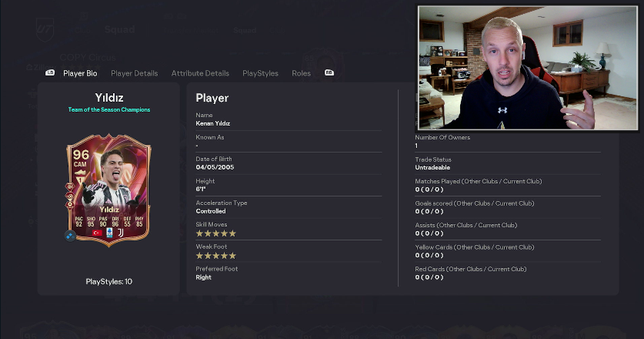Select the LB bumper icon beside Player Bio

click(x=50, y=73)
